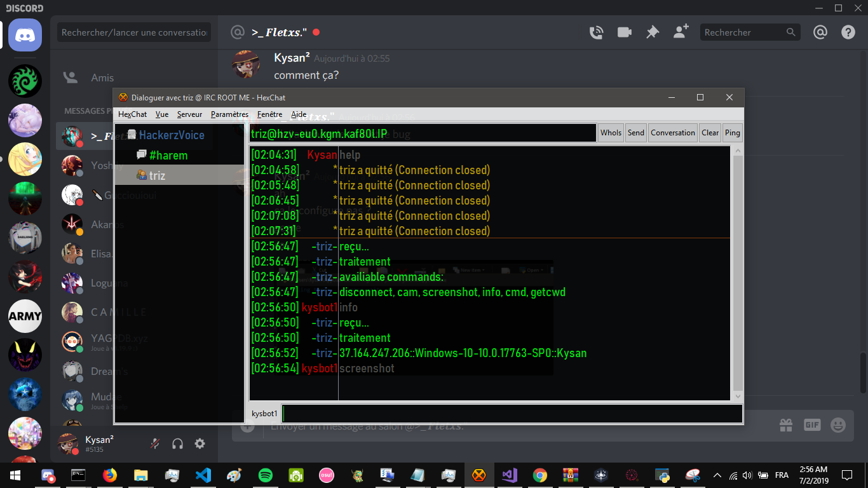Open Discord mentions inbox icon
Screen dimensions: 868x488
coord(820,32)
